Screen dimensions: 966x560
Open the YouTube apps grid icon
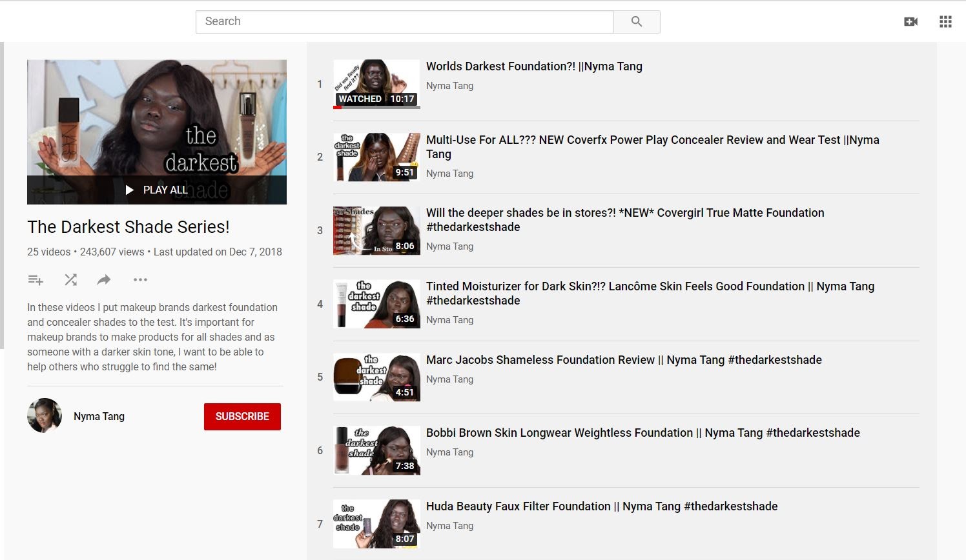[945, 22]
